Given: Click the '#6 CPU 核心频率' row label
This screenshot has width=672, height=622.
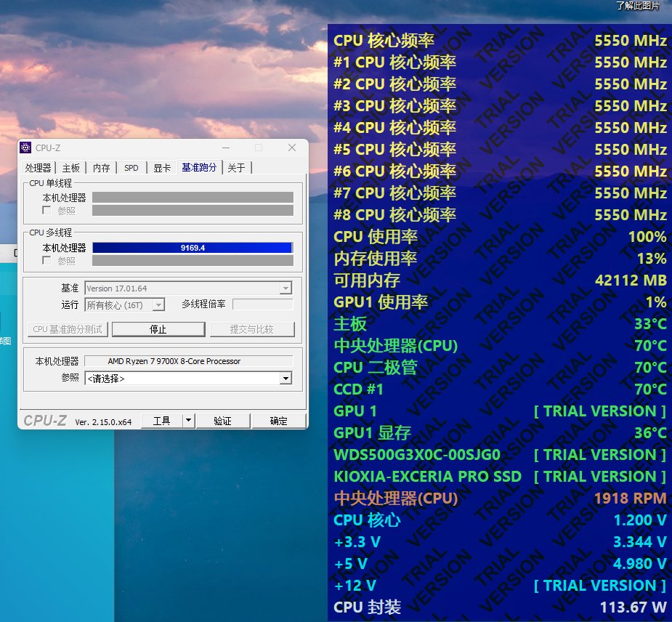Looking at the screenshot, I should (394, 171).
